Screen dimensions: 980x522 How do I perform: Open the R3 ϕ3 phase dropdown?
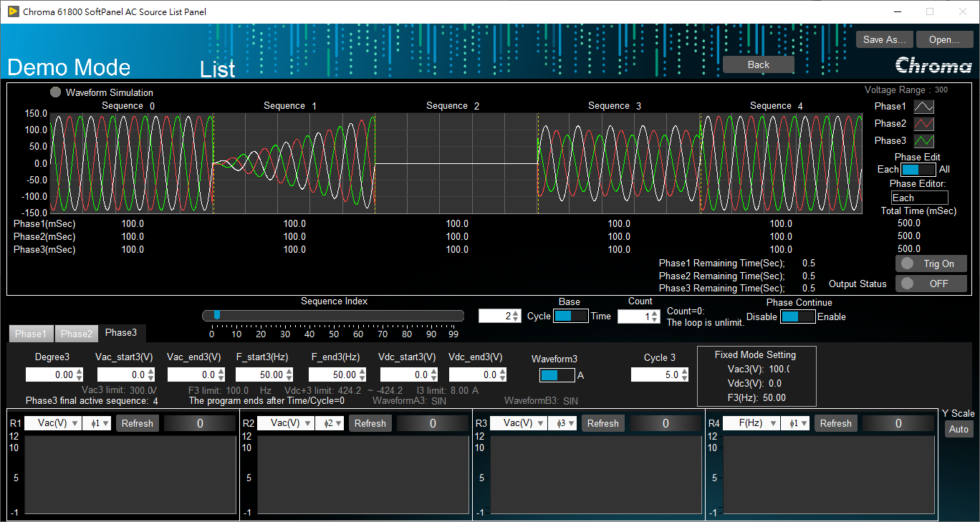[x=562, y=423]
